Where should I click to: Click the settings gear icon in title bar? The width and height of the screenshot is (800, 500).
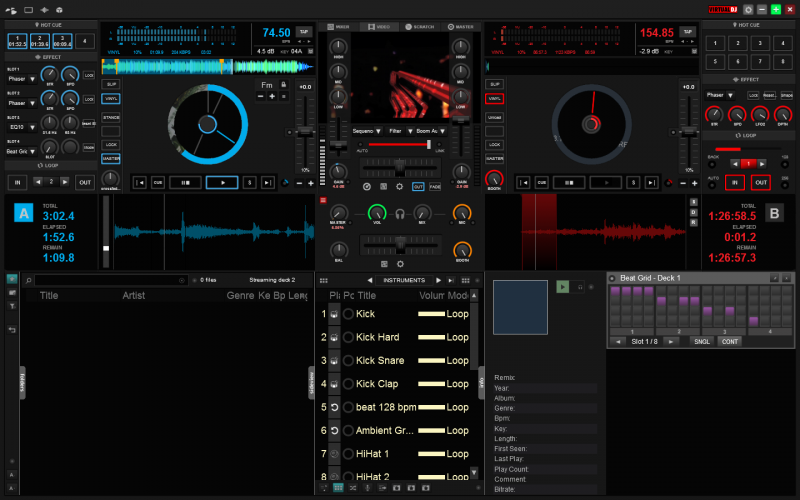point(748,8)
